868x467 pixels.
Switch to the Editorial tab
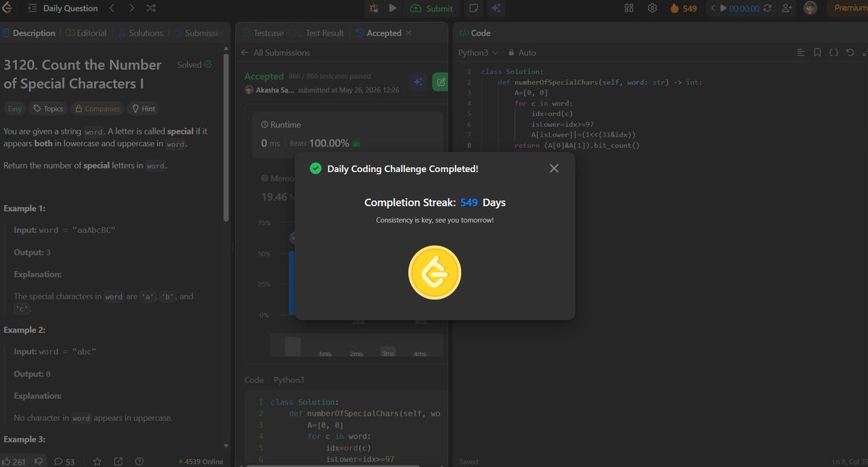86,33
